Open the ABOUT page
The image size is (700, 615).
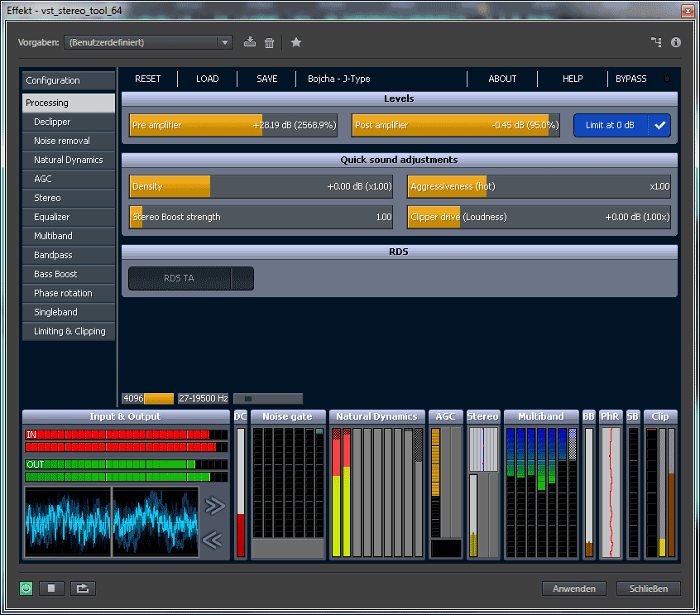(x=502, y=79)
